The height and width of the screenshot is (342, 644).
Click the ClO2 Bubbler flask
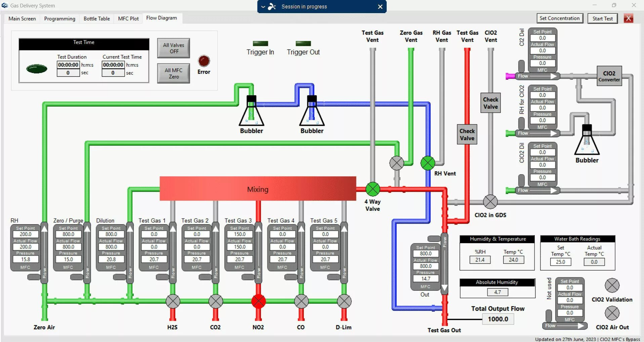click(587, 140)
